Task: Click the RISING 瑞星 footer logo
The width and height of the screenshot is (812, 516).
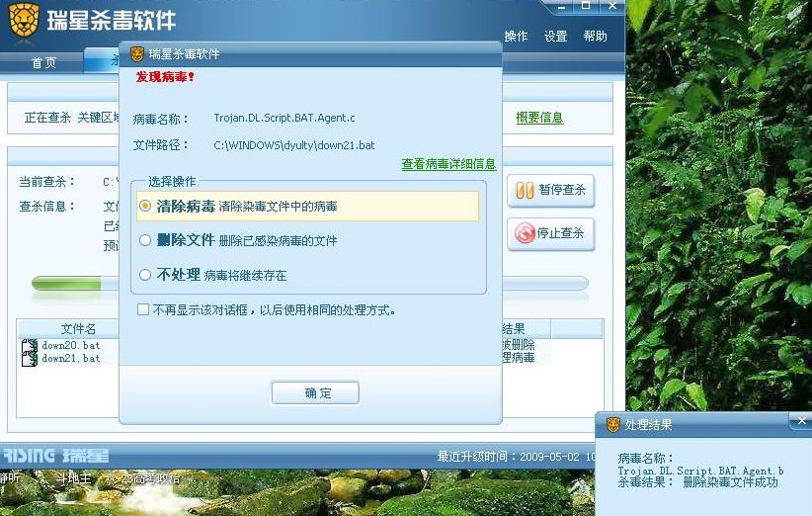Action: pos(56,456)
